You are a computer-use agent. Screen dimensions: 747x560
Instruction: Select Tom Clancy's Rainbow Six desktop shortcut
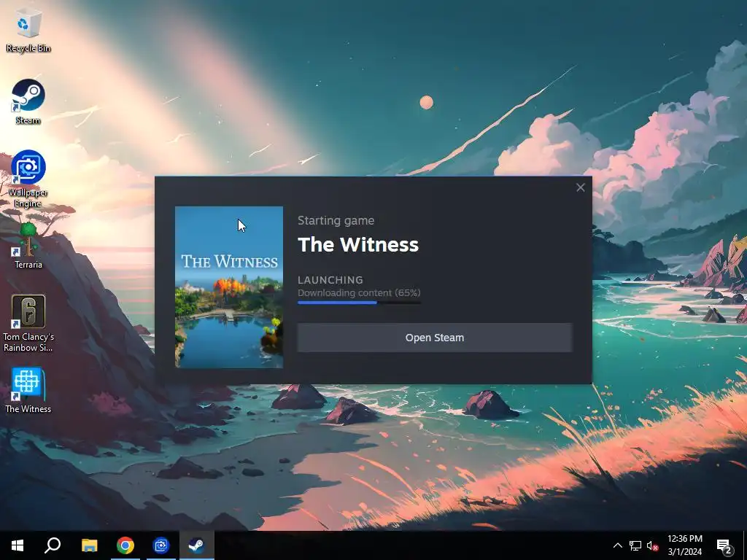pos(28,323)
